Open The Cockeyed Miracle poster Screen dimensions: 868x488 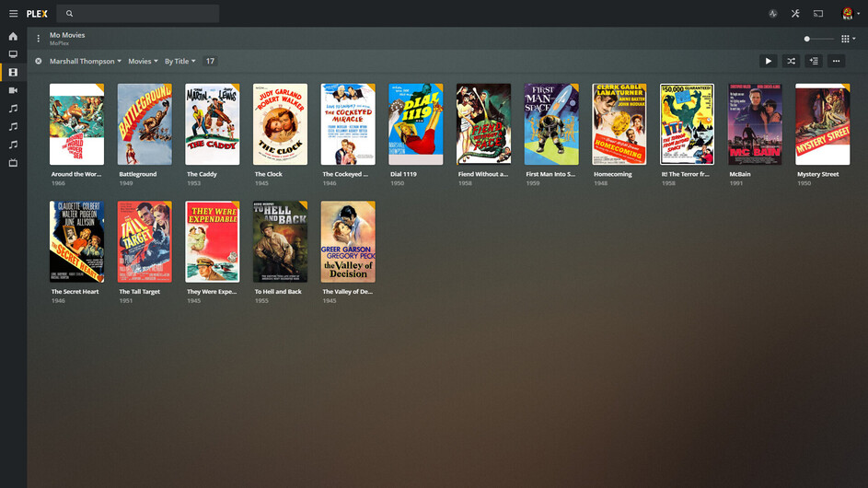click(348, 124)
